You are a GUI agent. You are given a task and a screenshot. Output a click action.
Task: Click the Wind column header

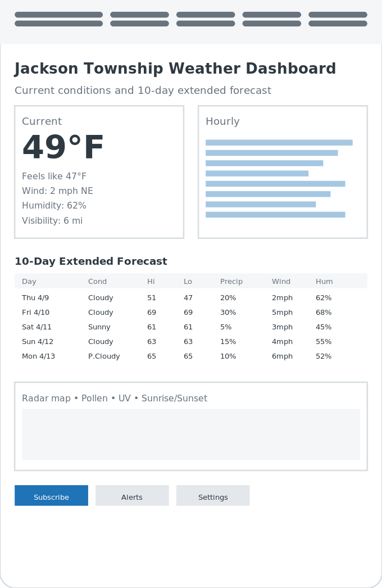(x=281, y=281)
